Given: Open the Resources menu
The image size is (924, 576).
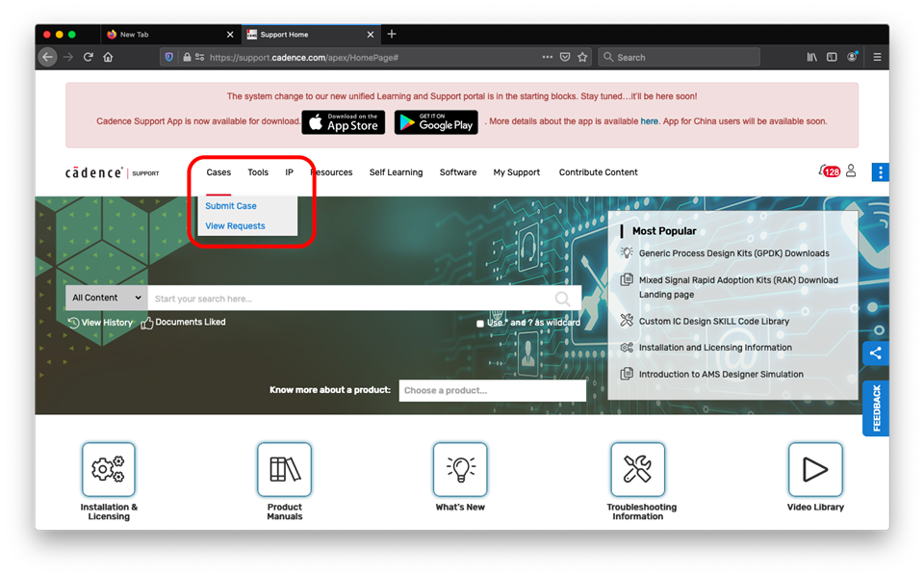Looking at the screenshot, I should [332, 172].
